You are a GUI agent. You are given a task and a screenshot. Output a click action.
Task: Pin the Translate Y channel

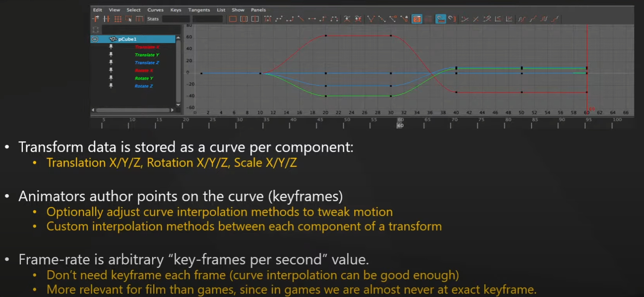coord(111,55)
